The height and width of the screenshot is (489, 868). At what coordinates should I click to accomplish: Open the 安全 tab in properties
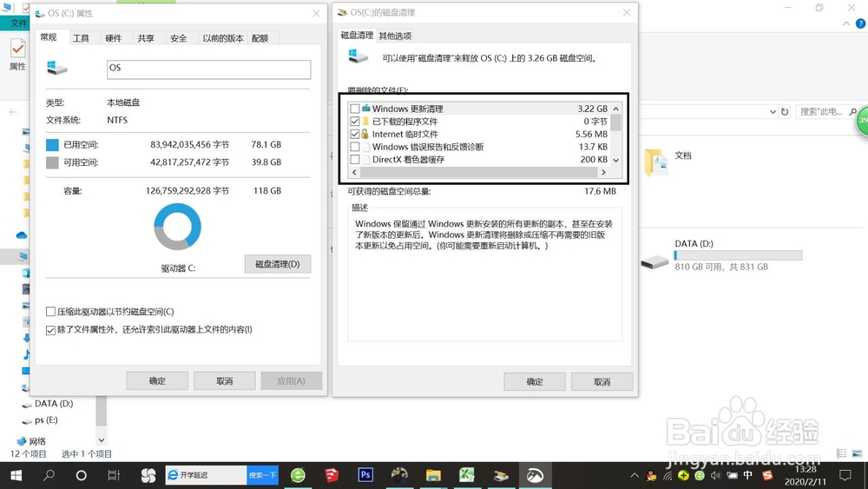click(178, 38)
